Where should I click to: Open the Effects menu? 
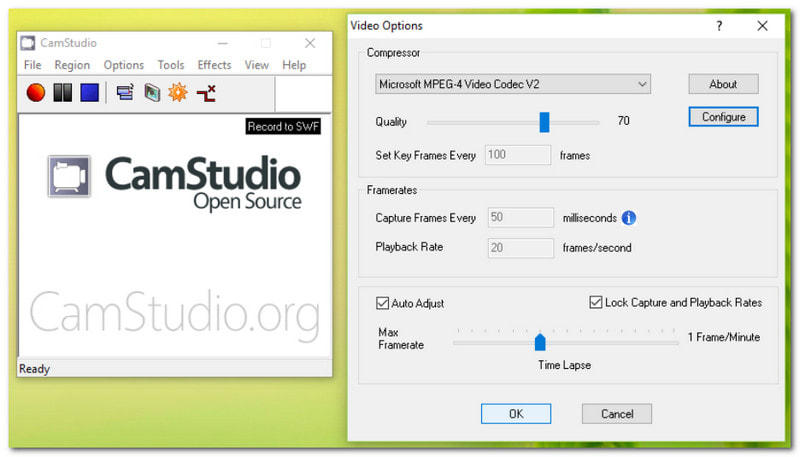click(x=214, y=65)
